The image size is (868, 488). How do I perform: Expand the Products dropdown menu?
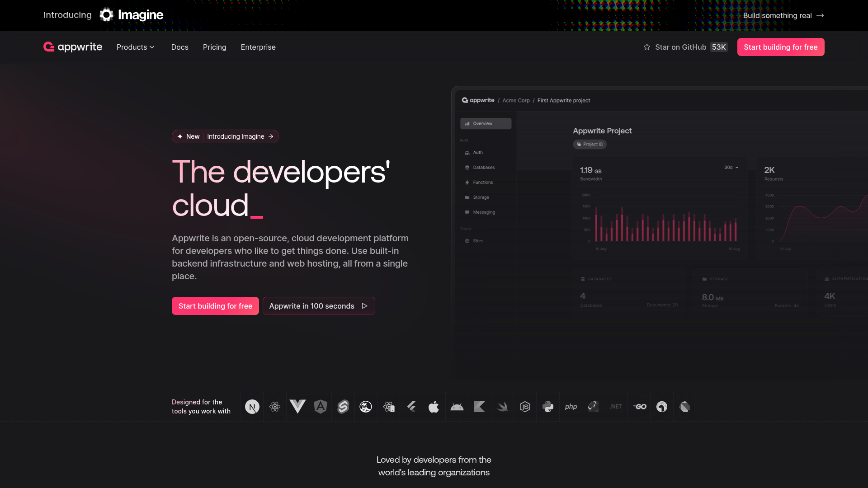[136, 47]
